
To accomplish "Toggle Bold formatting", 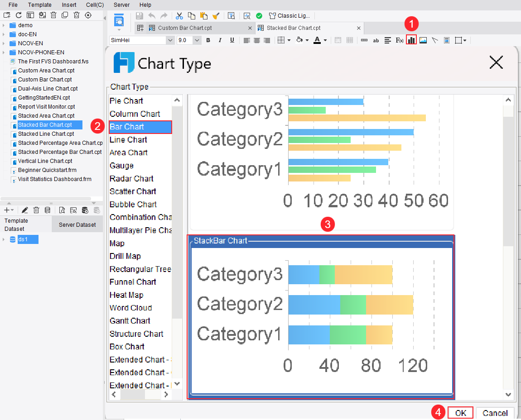I will point(208,40).
